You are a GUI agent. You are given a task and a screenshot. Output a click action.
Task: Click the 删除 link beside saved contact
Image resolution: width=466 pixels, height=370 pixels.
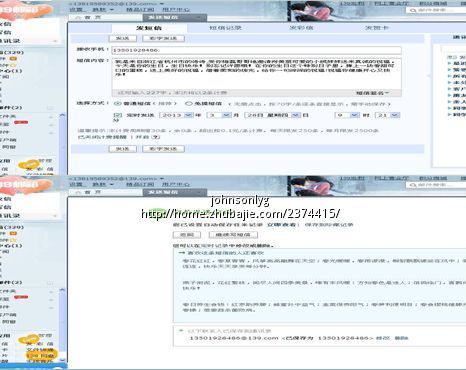tap(401, 338)
